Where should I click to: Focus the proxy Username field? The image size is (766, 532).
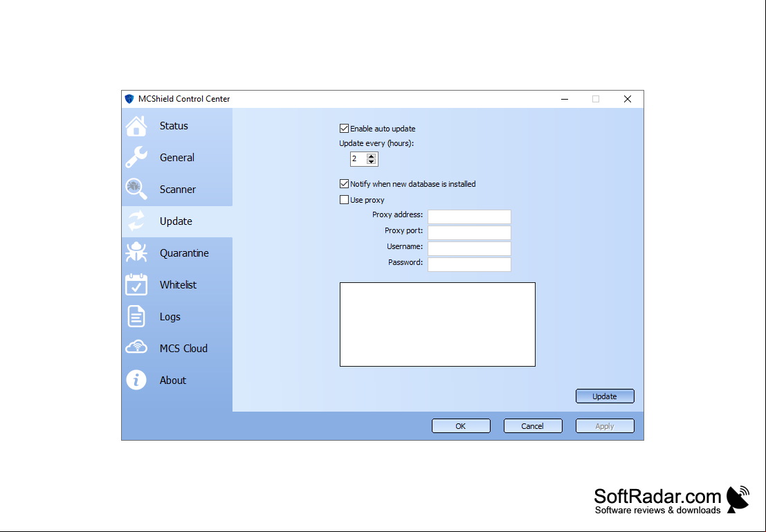point(469,248)
